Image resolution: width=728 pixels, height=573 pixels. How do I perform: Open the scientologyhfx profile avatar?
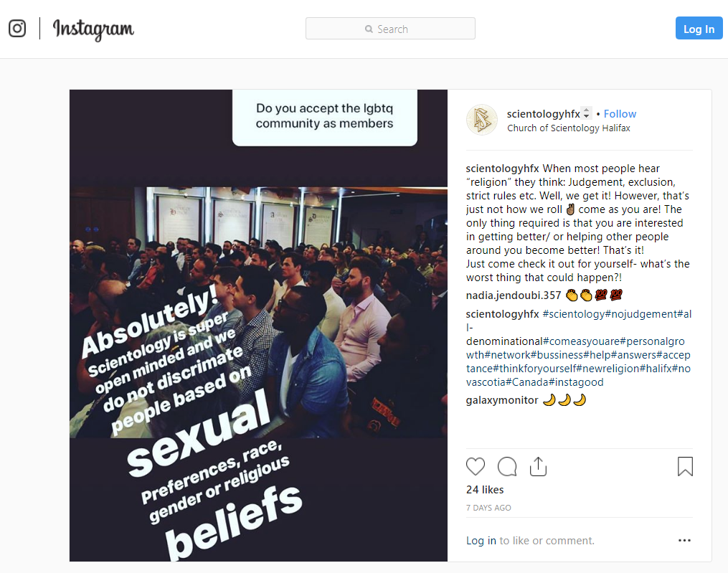(482, 120)
